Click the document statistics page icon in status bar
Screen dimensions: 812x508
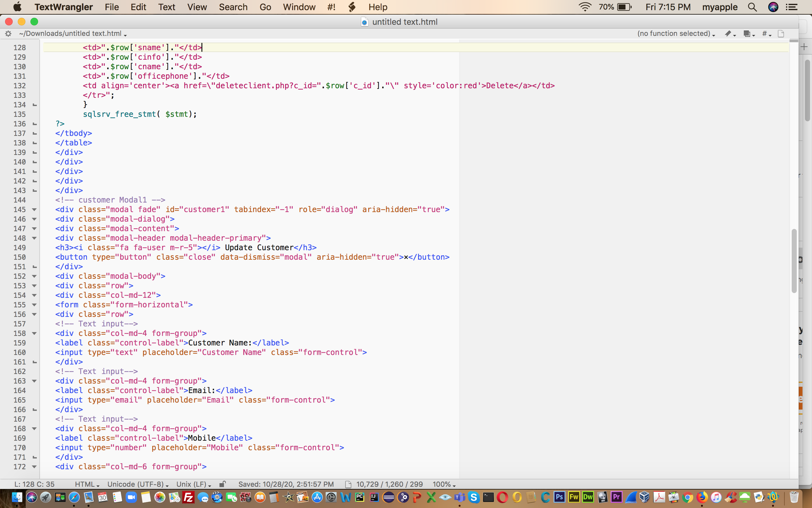348,484
